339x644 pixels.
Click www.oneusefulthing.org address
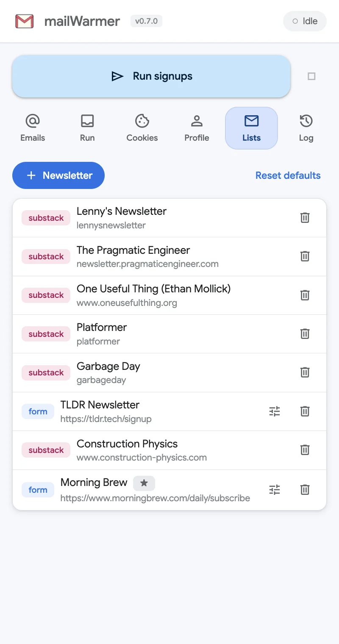pyautogui.click(x=127, y=303)
